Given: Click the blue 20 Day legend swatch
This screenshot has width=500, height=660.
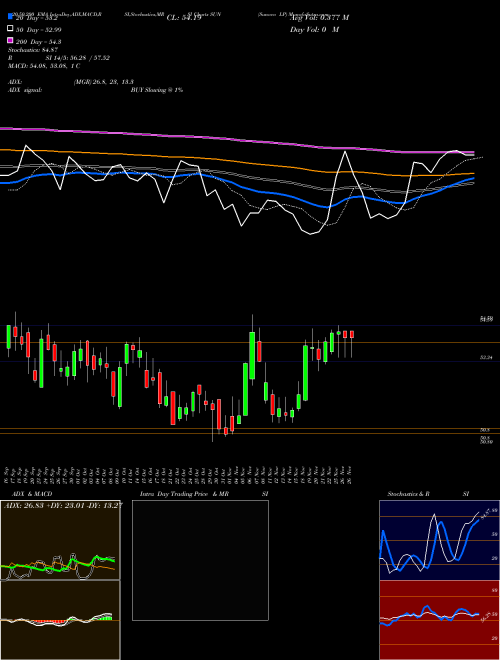Looking at the screenshot, I should (x=10, y=17).
